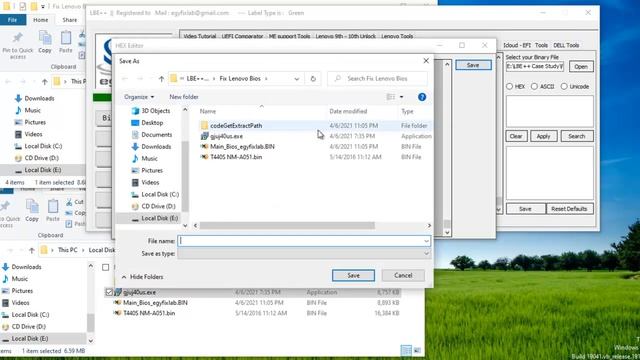Expand the File name history dropdown
Viewport: 640px width, 360px height.
click(x=426, y=241)
